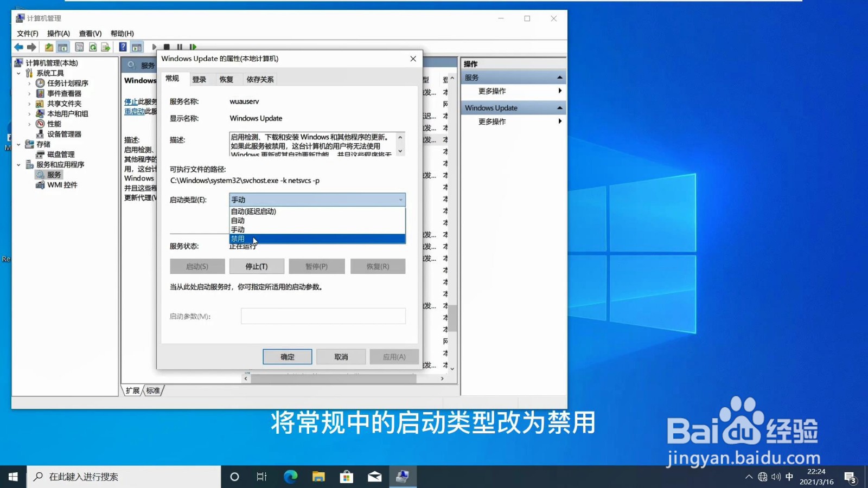Click the Export List toolbar icon

(x=106, y=47)
